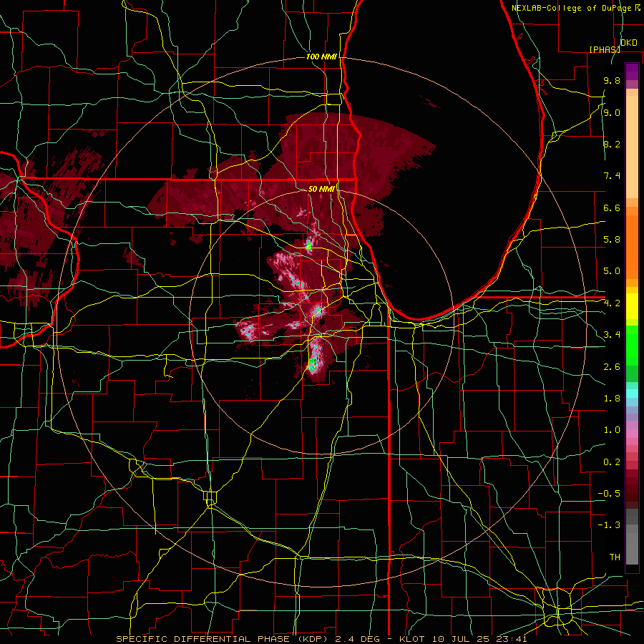Click the gray bottom segment of the color bar
The width and height of the screenshot is (644, 644).
click(x=632, y=548)
